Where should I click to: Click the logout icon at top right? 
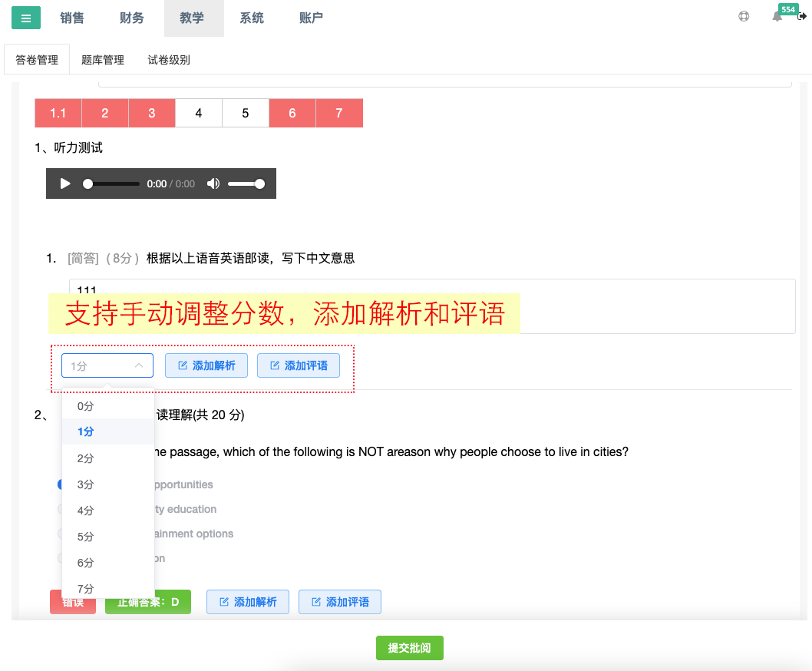(x=802, y=16)
